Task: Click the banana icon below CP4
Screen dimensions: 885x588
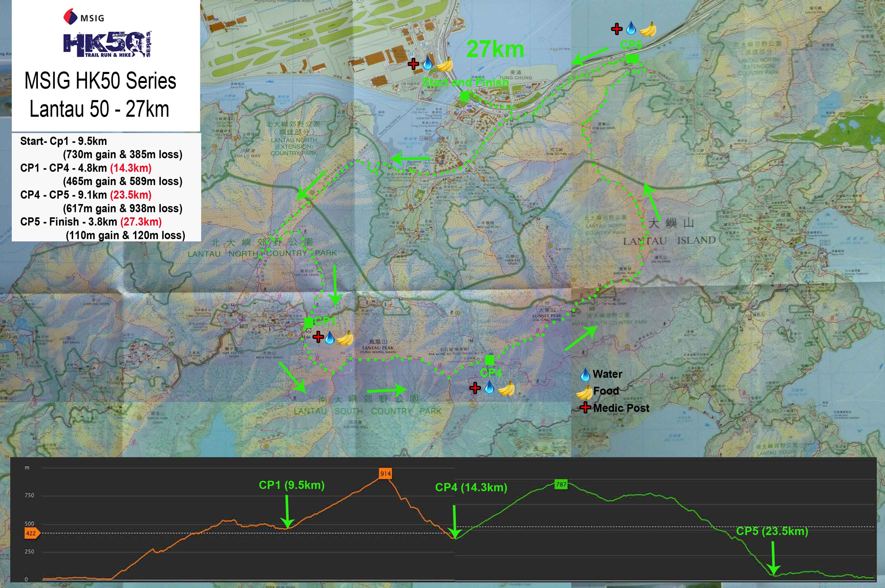Action: 506,389
